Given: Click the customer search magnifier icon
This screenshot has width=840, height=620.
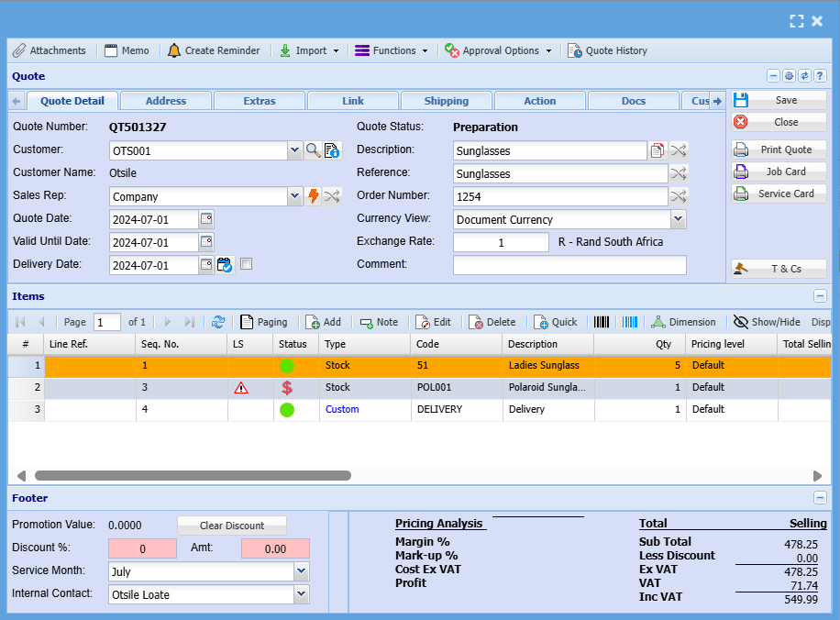Looking at the screenshot, I should pos(313,150).
